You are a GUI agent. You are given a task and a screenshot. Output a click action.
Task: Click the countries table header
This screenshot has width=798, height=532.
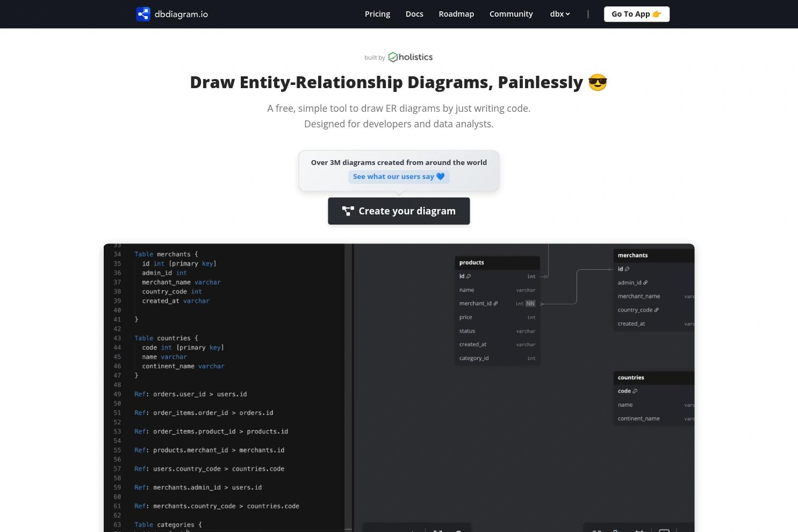[x=654, y=377]
